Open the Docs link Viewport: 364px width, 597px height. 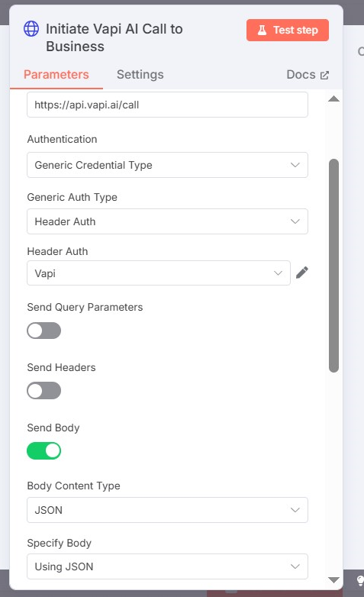tap(301, 75)
